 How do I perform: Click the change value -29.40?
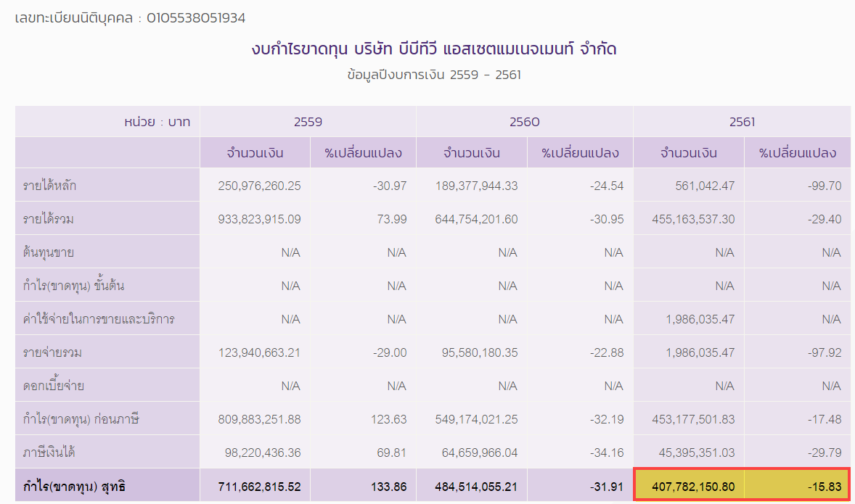coord(825,219)
